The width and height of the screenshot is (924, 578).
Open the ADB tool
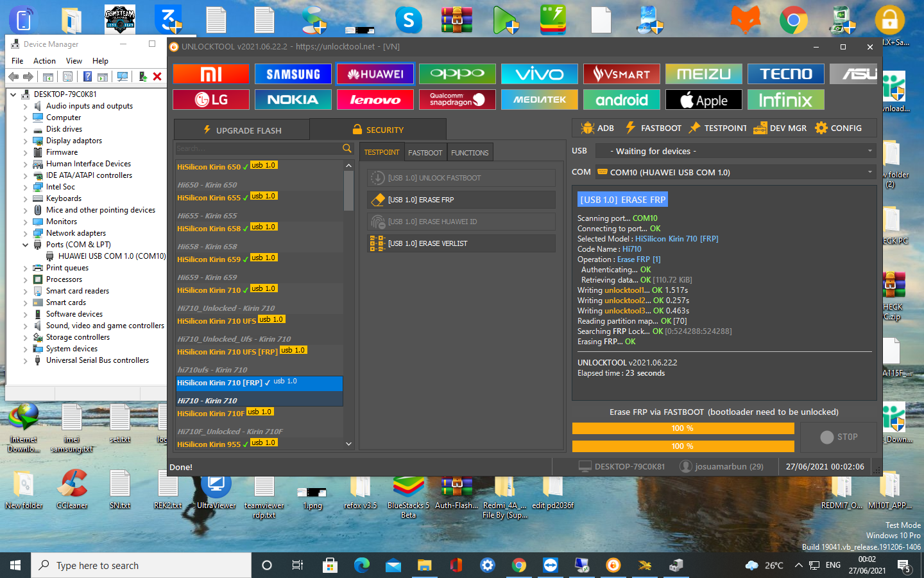pos(597,128)
